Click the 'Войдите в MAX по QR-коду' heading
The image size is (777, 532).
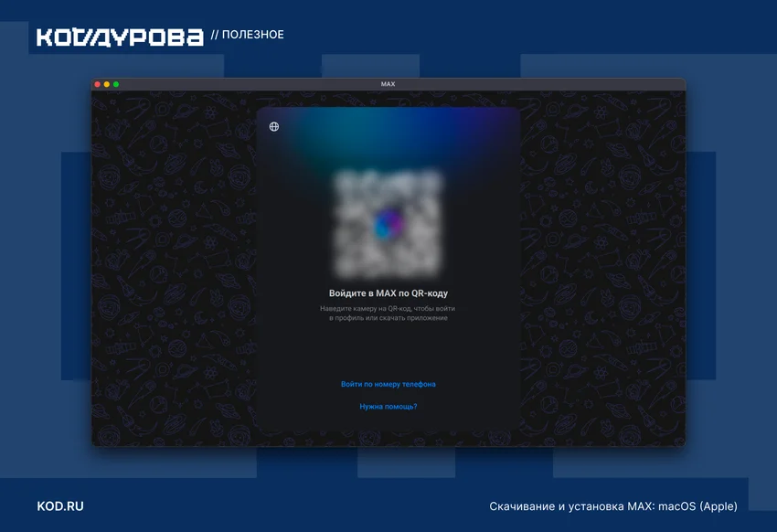coord(388,293)
